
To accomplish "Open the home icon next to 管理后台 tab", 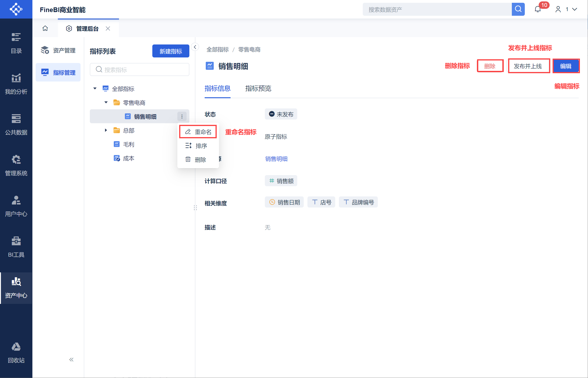I will pyautogui.click(x=45, y=28).
